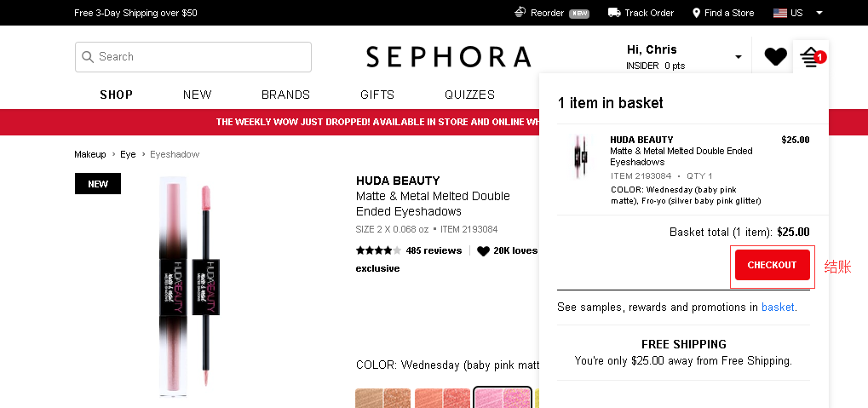Click the US flag icon
Viewport: 868px width, 408px height.
click(x=779, y=13)
